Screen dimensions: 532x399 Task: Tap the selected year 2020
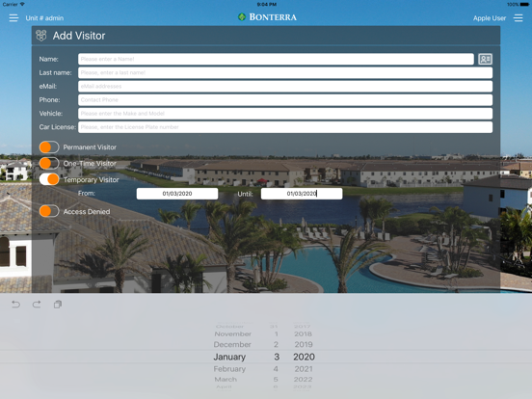click(304, 357)
